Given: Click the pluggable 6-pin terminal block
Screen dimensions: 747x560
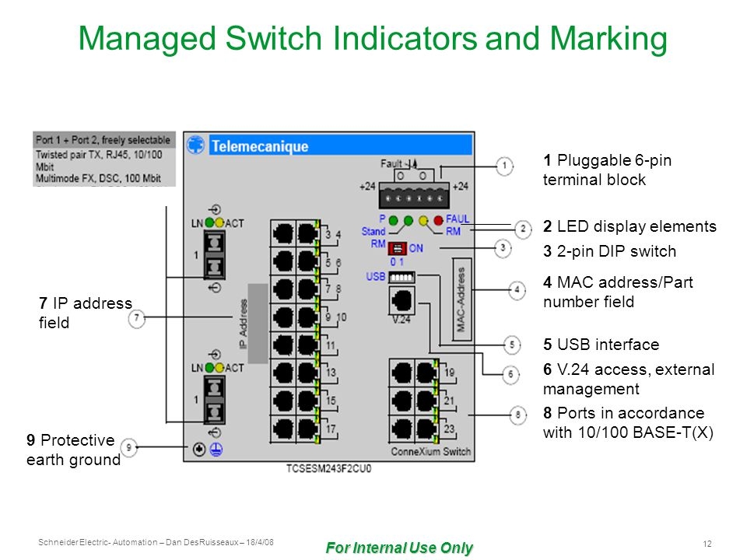Looking at the screenshot, I should [414, 195].
